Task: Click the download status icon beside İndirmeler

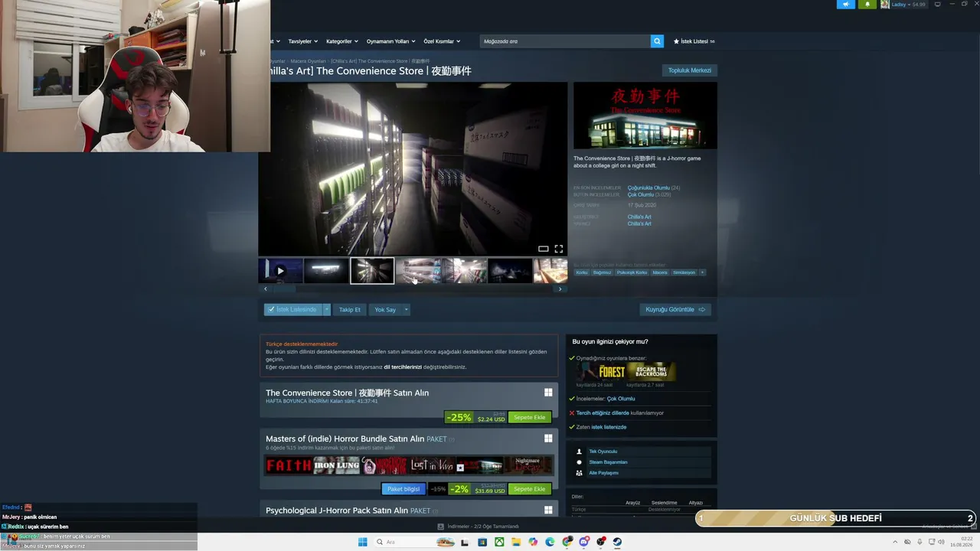Action: pyautogui.click(x=440, y=527)
